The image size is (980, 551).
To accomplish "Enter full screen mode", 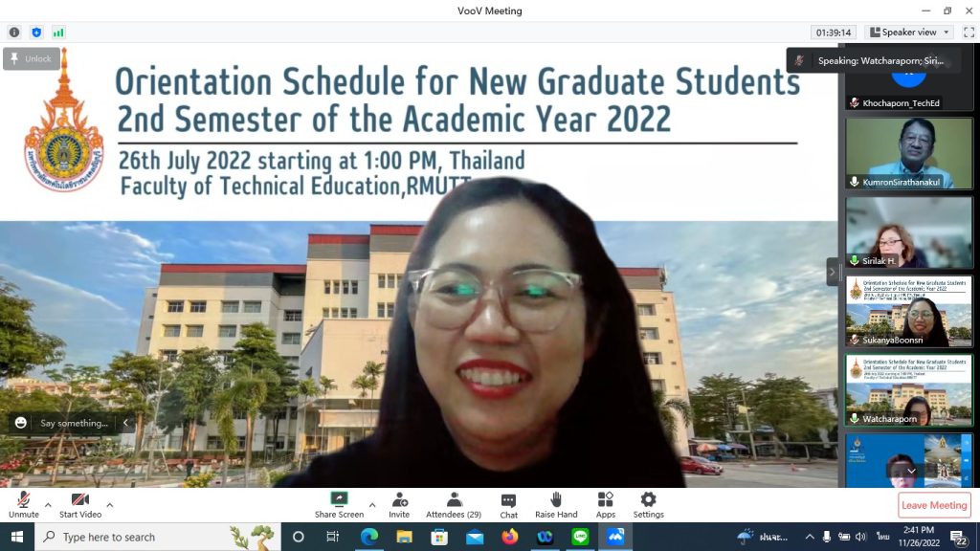I will [969, 33].
